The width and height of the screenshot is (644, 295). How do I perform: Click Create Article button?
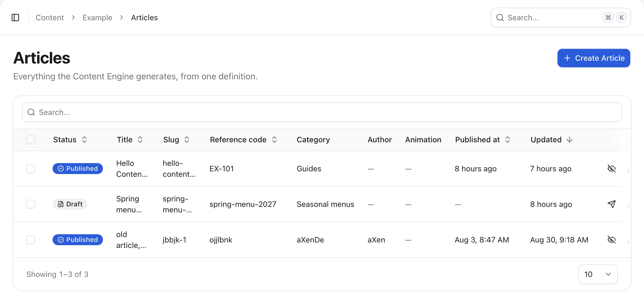pos(594,58)
